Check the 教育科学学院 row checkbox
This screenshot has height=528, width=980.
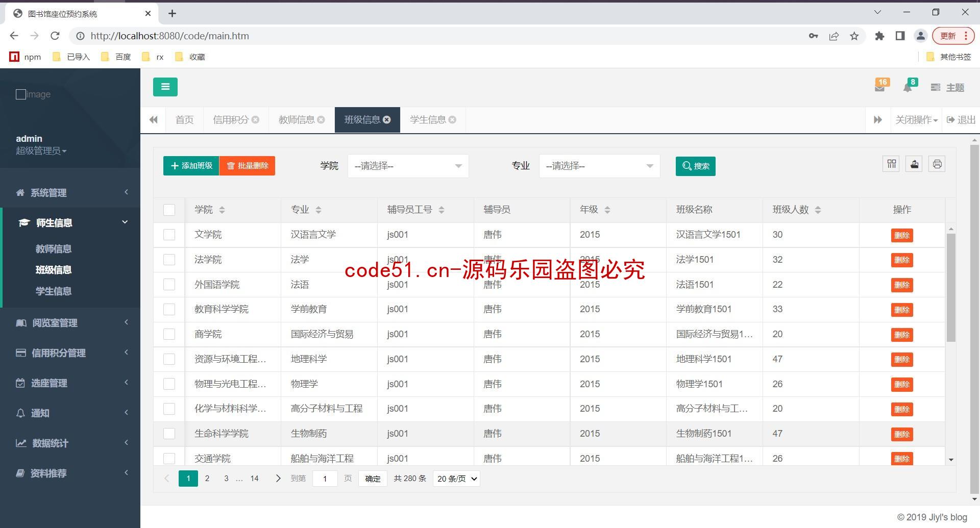[x=169, y=309]
